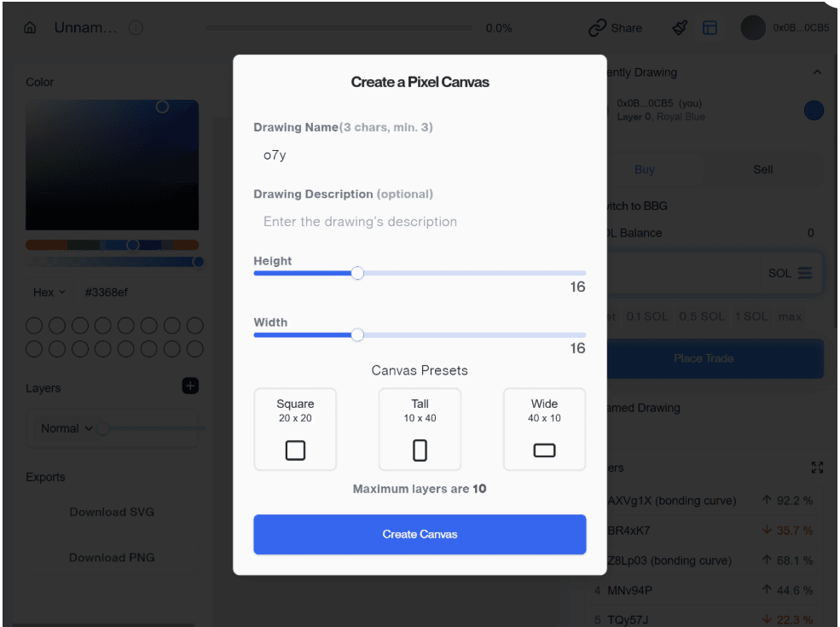Open the Normal blend mode dropdown

67,428
